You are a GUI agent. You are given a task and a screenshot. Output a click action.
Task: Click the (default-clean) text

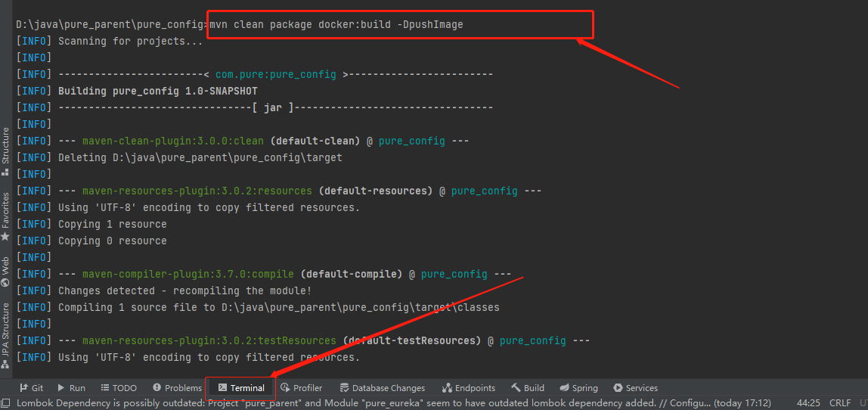pyautogui.click(x=315, y=141)
